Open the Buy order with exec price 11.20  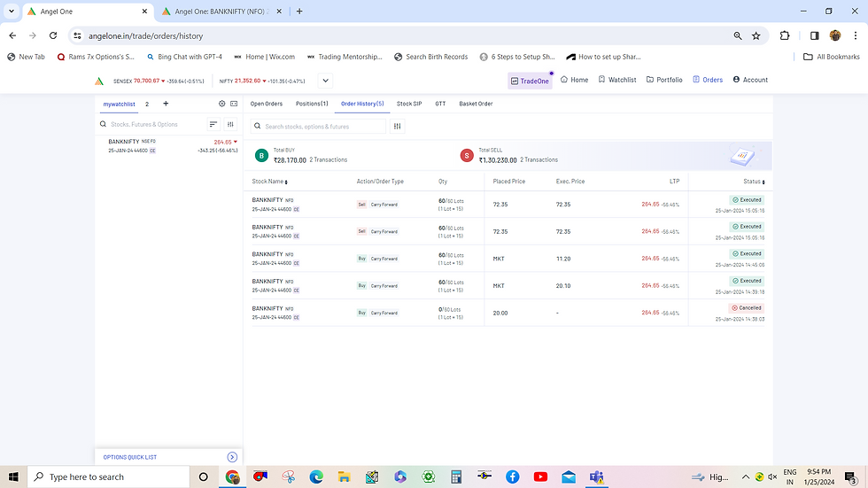508,259
